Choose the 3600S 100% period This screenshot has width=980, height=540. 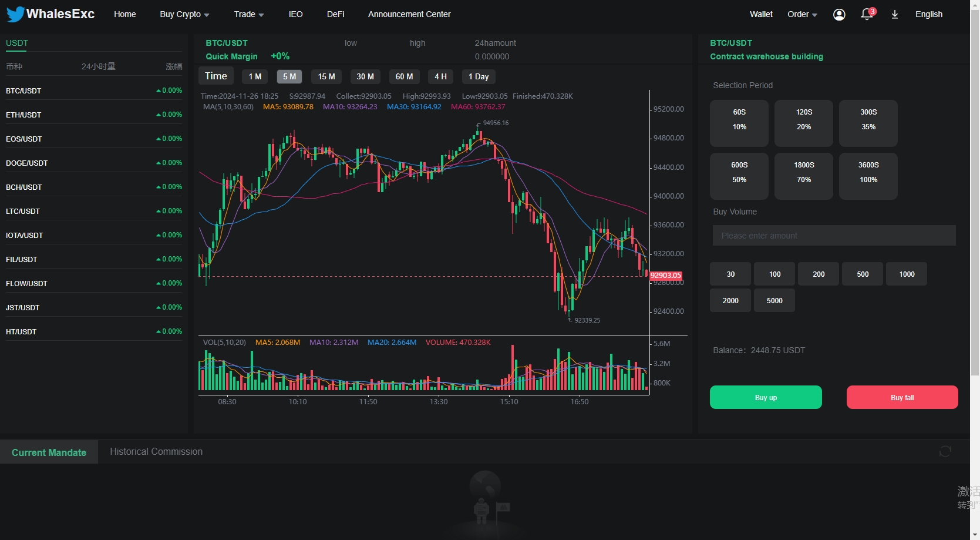pos(868,176)
